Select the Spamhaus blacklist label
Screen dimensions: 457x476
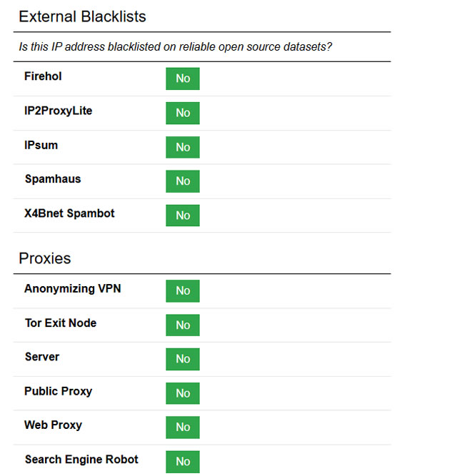[52, 179]
